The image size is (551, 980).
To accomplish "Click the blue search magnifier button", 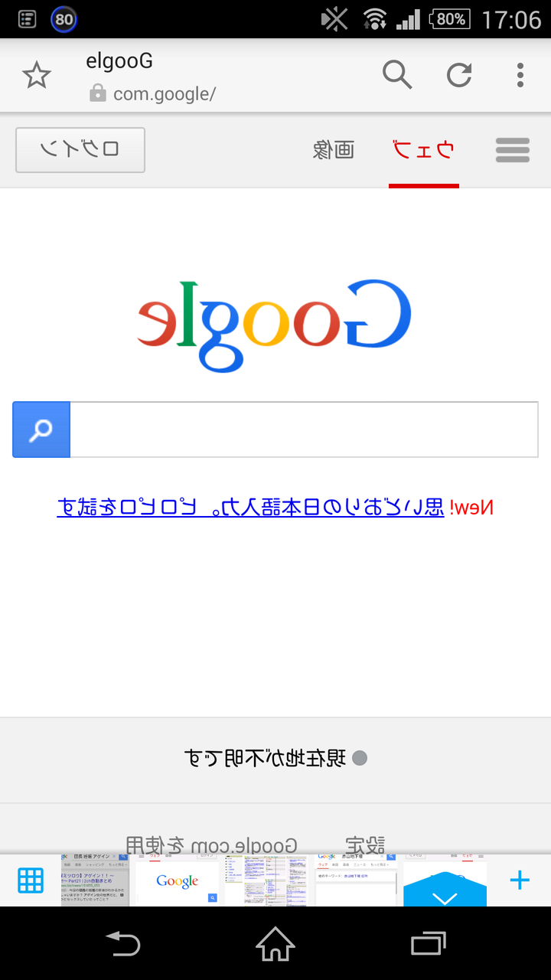I will click(x=41, y=430).
